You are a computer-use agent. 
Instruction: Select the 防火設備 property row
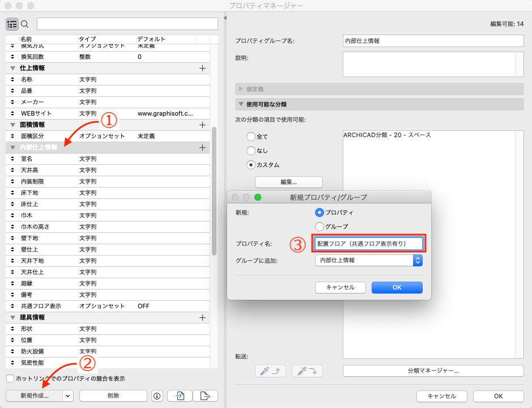click(108, 352)
